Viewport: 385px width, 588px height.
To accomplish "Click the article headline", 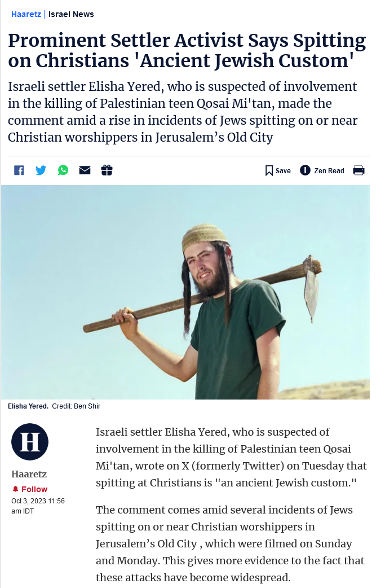I will coord(187,50).
